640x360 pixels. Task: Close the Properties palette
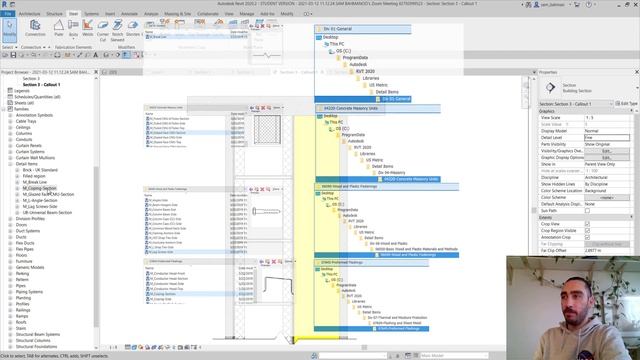pos(637,72)
